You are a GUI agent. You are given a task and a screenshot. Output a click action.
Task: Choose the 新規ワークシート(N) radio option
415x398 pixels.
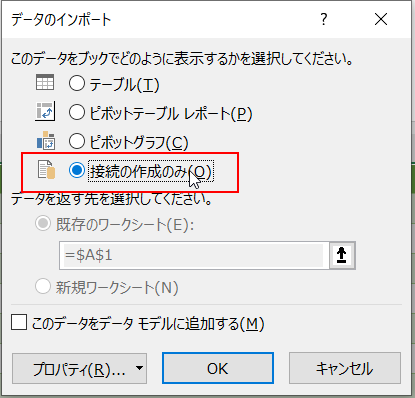tap(43, 286)
